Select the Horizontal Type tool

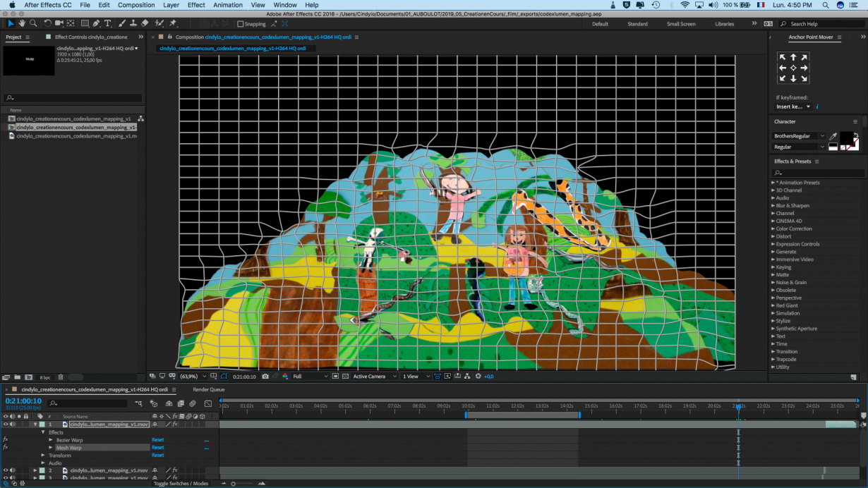108,23
